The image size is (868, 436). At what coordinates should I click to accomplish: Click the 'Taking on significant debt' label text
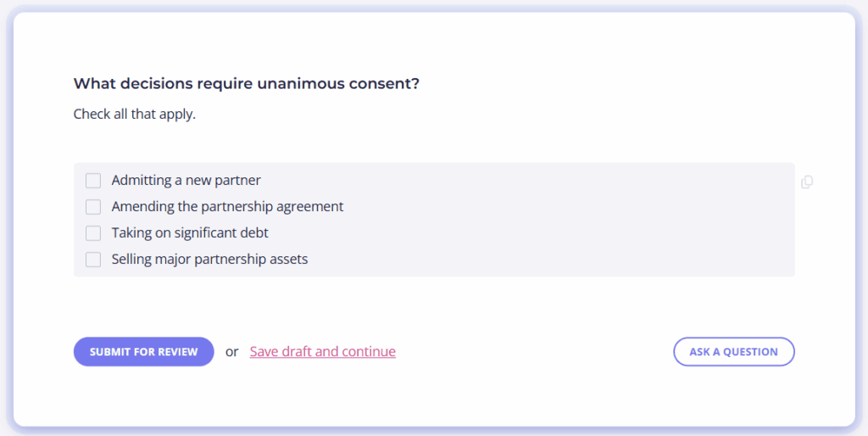pos(190,232)
